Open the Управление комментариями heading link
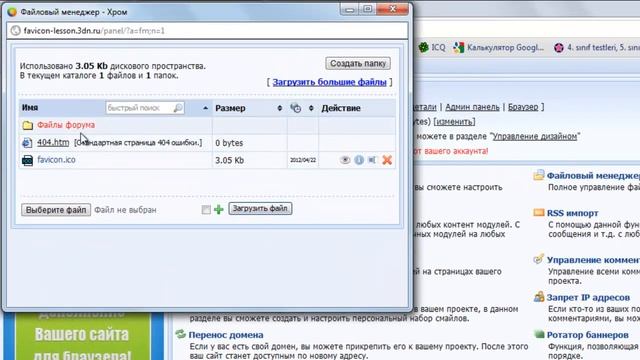 [x=593, y=260]
